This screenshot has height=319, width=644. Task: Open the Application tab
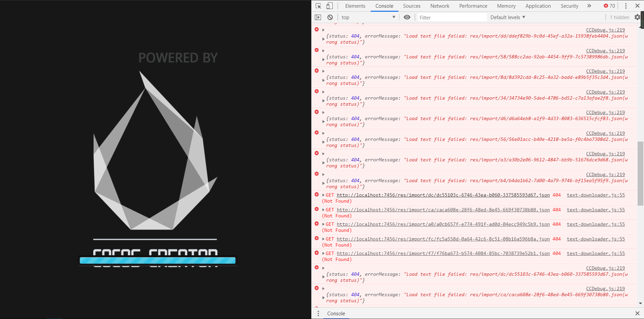(x=538, y=6)
